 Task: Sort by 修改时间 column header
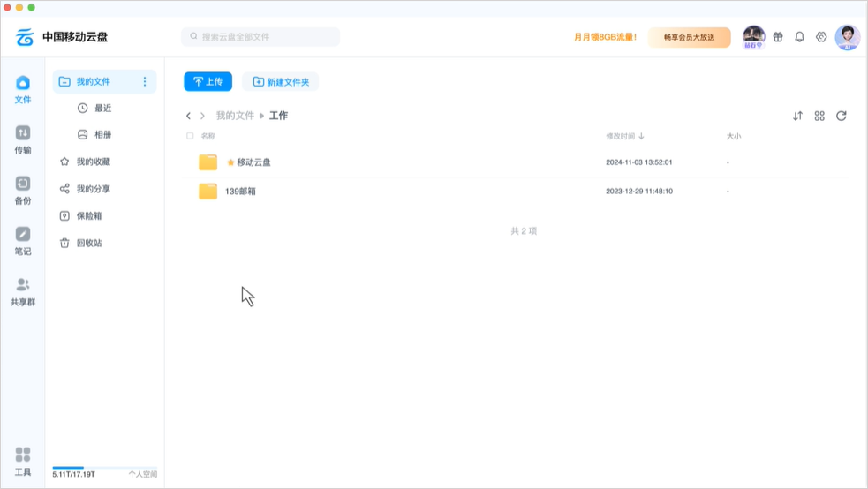[624, 136]
